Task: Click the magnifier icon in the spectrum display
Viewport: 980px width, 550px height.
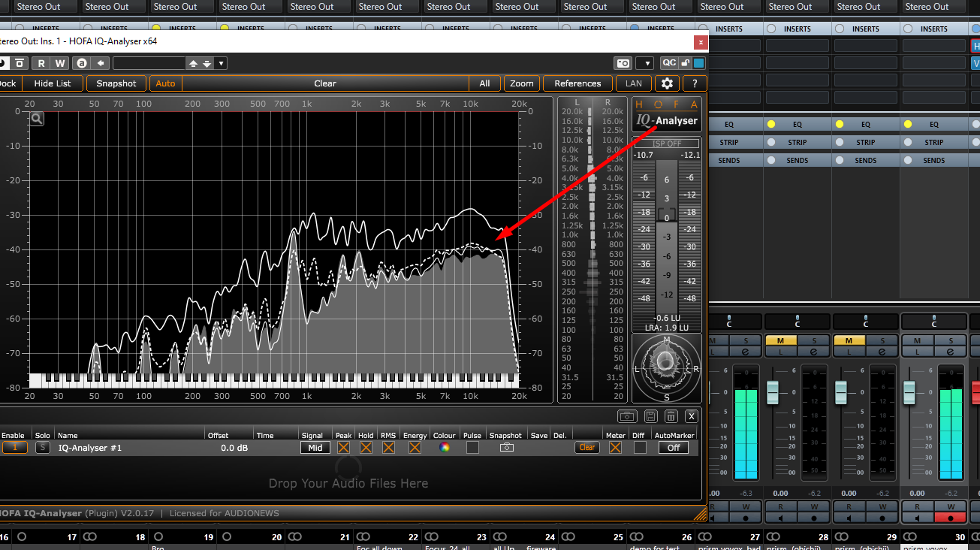Action: tap(38, 118)
